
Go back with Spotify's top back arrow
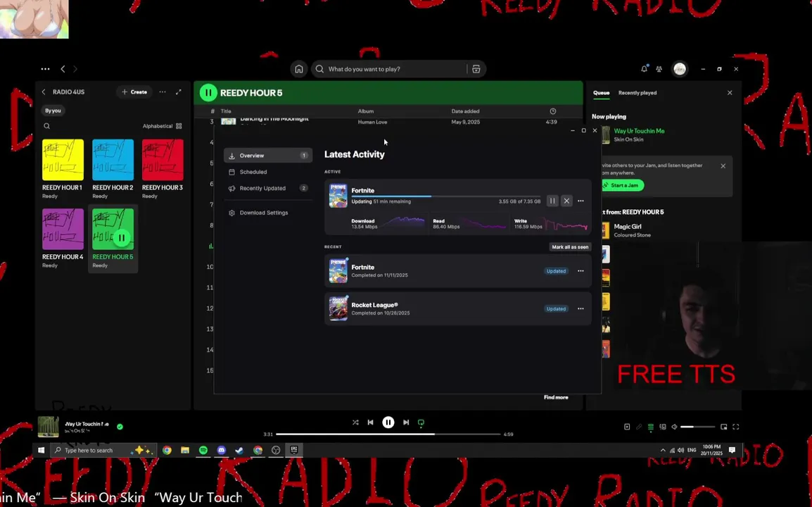(63, 69)
